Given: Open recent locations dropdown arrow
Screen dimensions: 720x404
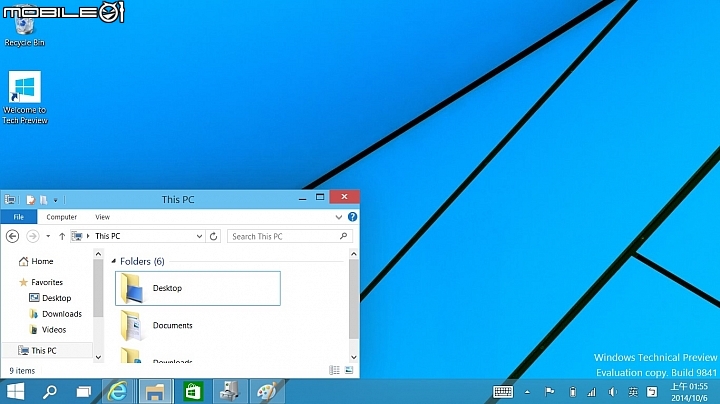Looking at the screenshot, I should 48,236.
